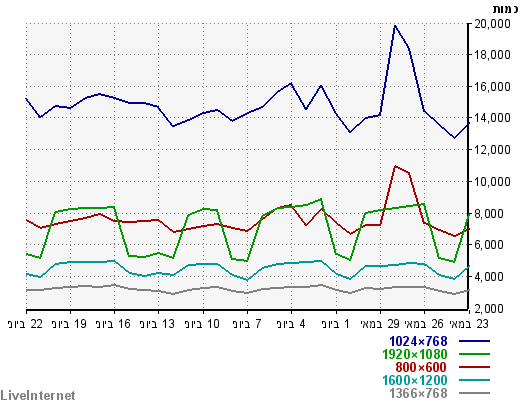Click the 1600×1200 legend label
The image size is (520, 405).
pyautogui.click(x=414, y=380)
